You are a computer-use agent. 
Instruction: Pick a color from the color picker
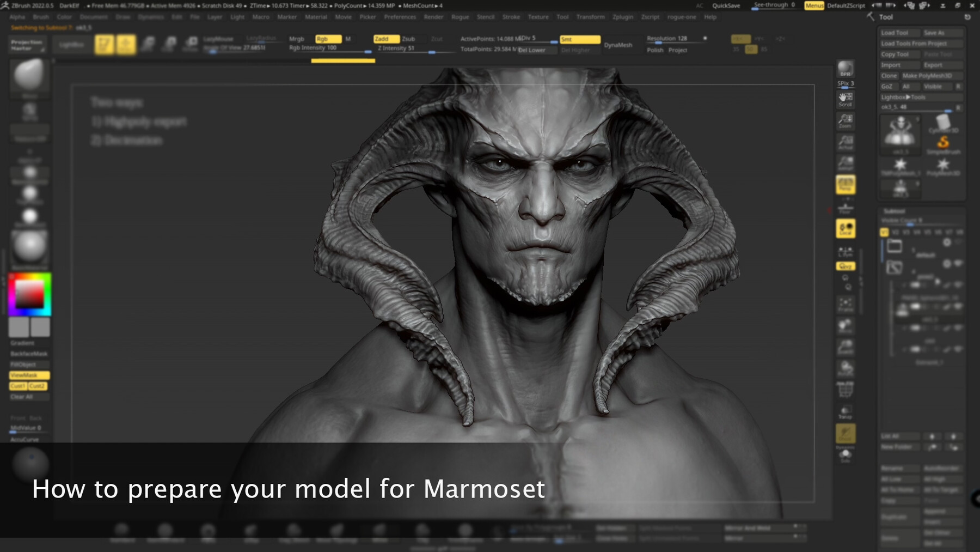(30, 294)
